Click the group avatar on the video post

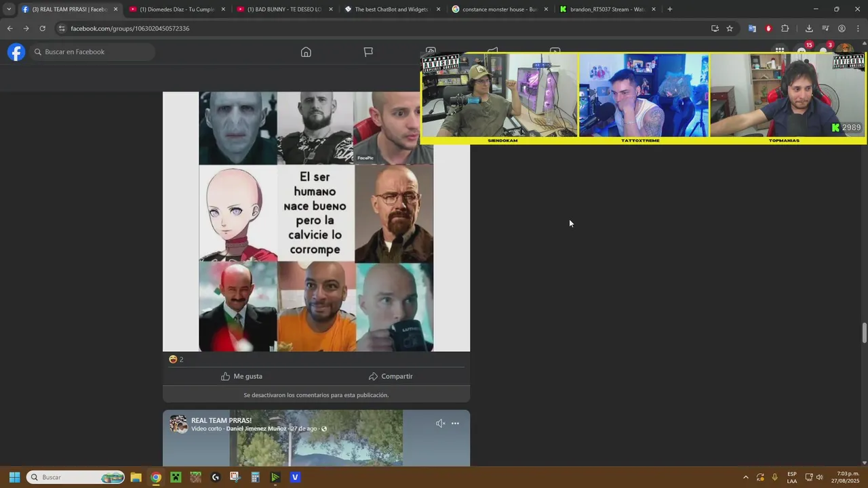pyautogui.click(x=178, y=424)
